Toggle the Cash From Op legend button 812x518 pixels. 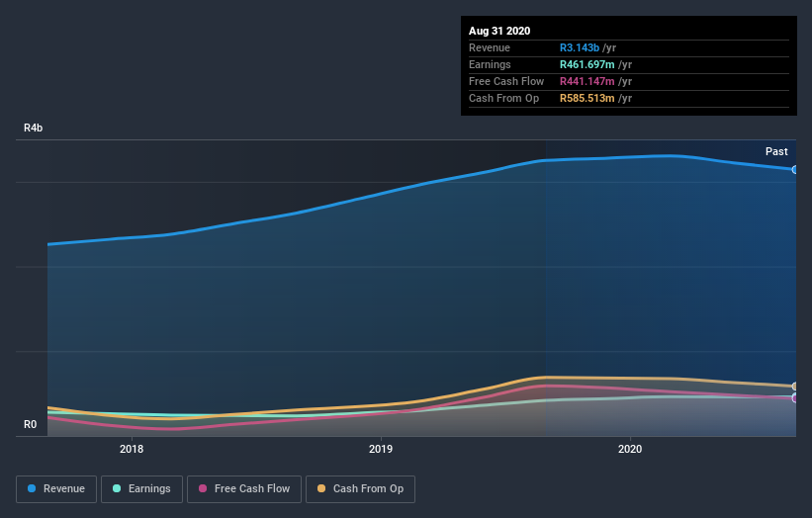360,489
